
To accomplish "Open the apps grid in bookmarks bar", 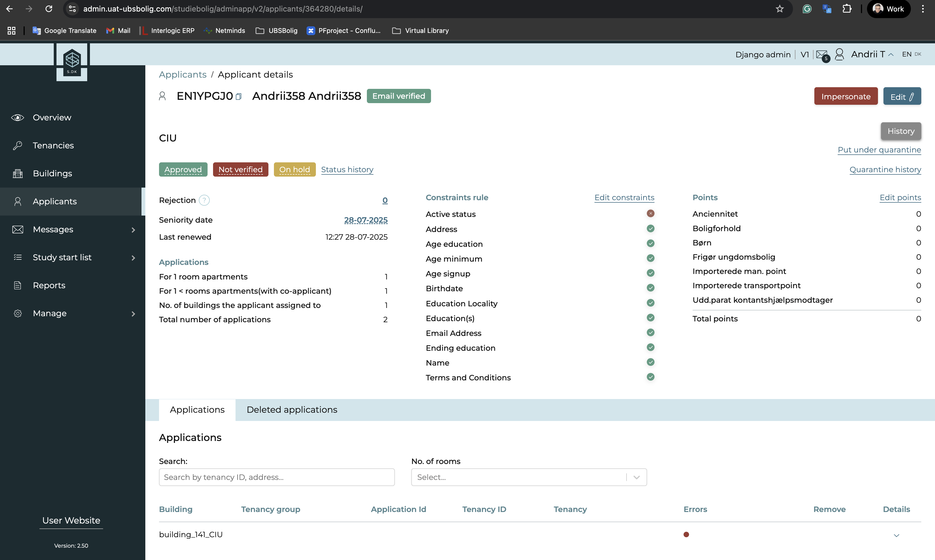I will tap(11, 30).
